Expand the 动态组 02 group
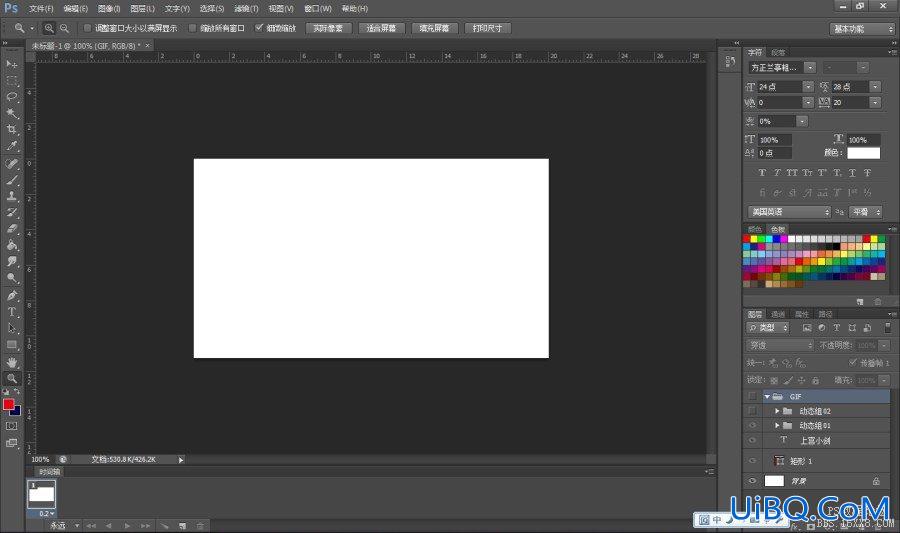Screen dimensions: 900x533 [x=777, y=411]
